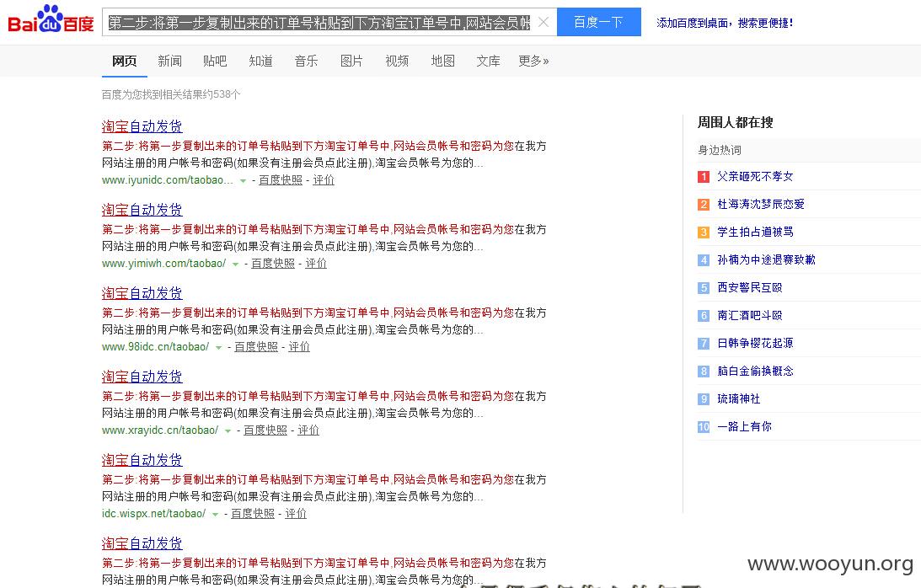Open 淘宝自动发货 result above www.iyunidc.com
The height and width of the screenshot is (588, 921).
tap(142, 126)
